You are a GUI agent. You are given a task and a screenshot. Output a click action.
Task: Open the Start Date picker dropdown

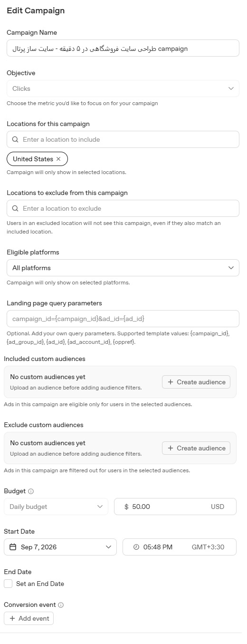60,547
